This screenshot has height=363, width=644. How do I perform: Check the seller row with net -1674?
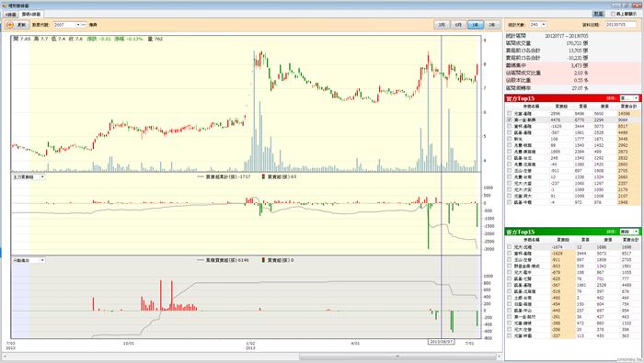(x=510, y=247)
